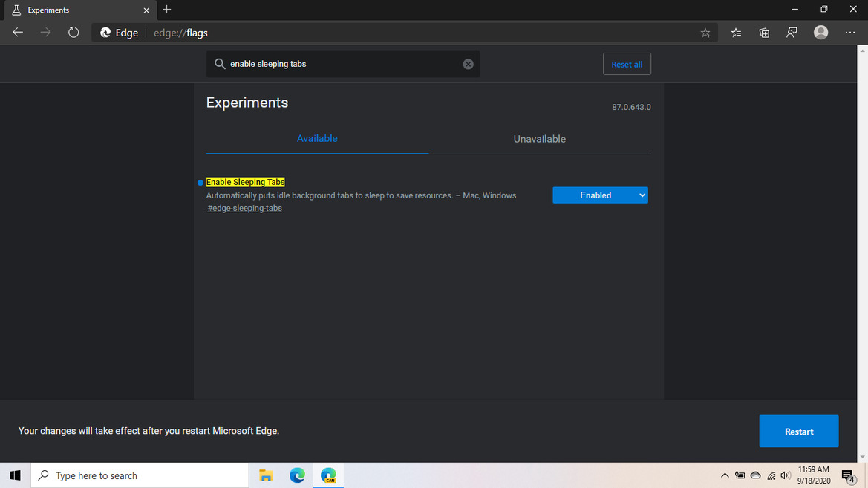This screenshot has width=868, height=488.
Task: Open the #edge-sleeping-tabs link
Action: 245,208
